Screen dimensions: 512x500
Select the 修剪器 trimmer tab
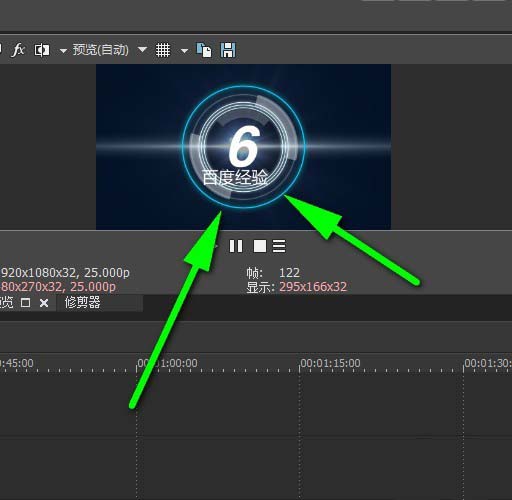(x=82, y=303)
